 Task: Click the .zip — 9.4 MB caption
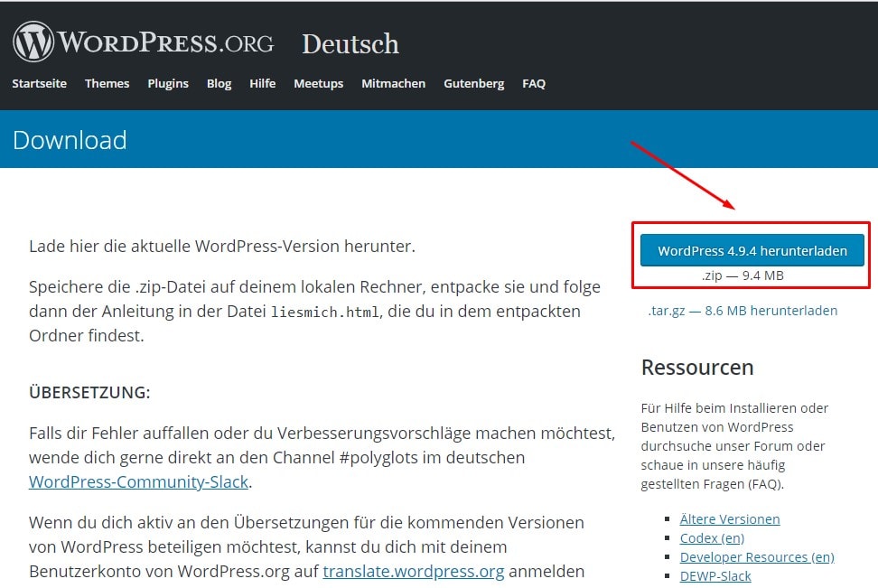(x=743, y=275)
